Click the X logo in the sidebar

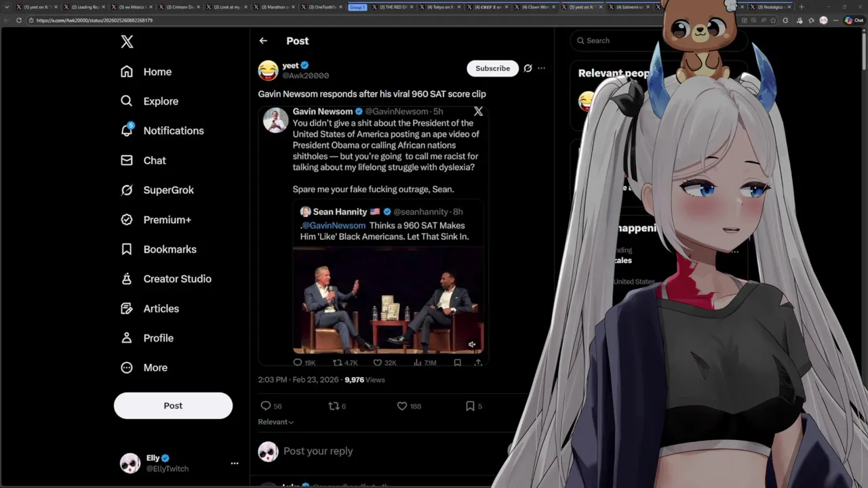tap(127, 42)
